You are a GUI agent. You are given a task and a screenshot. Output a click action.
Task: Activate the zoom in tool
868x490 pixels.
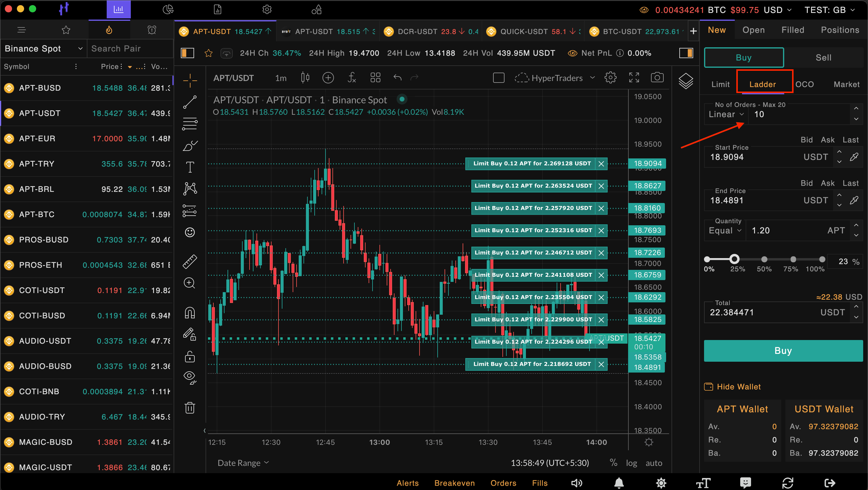pos(189,283)
